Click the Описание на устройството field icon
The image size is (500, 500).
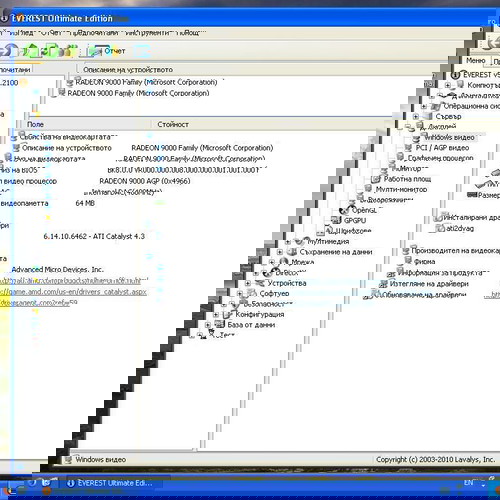16,147
